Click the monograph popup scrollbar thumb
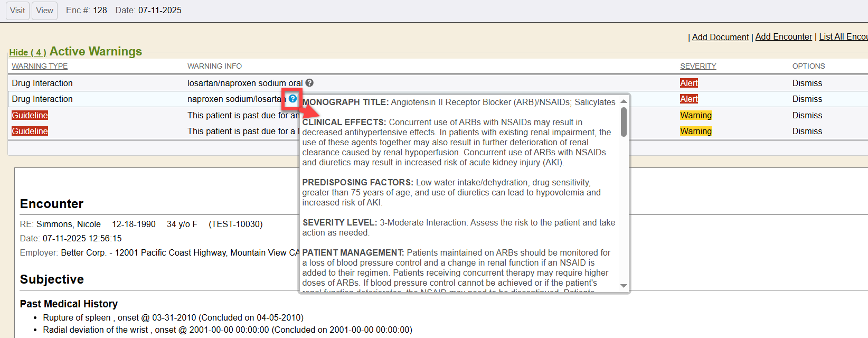The width and height of the screenshot is (868, 338). [x=624, y=122]
